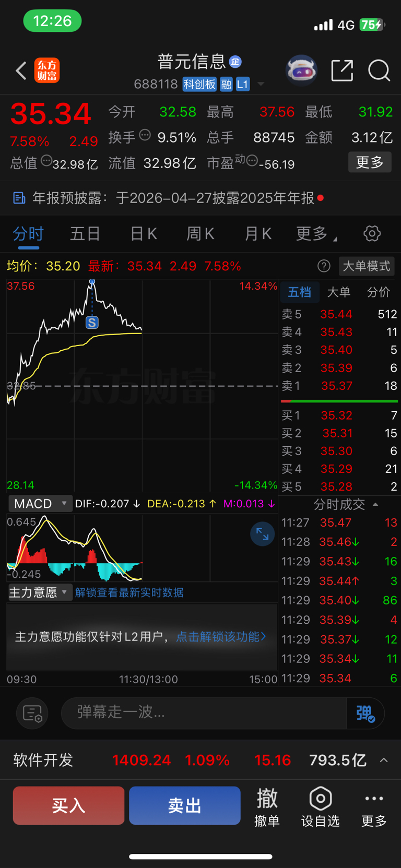Open the bottom 更多 three-dots menu
401x868 pixels.
tap(374, 808)
